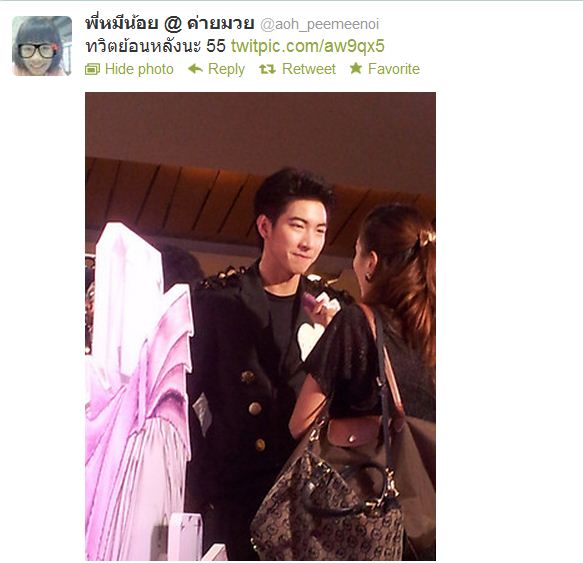The width and height of the screenshot is (583, 563).
Task: Click the Retweet arrows icon
Action: (267, 69)
